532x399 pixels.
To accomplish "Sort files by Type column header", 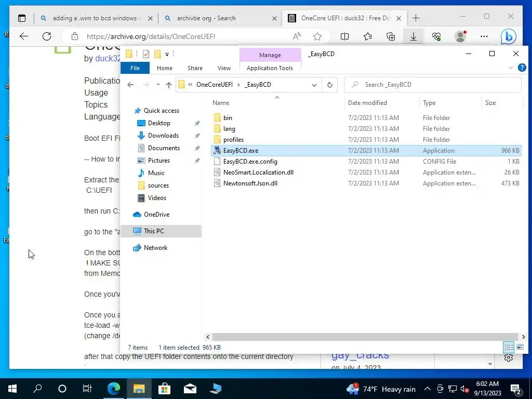I will [429, 103].
